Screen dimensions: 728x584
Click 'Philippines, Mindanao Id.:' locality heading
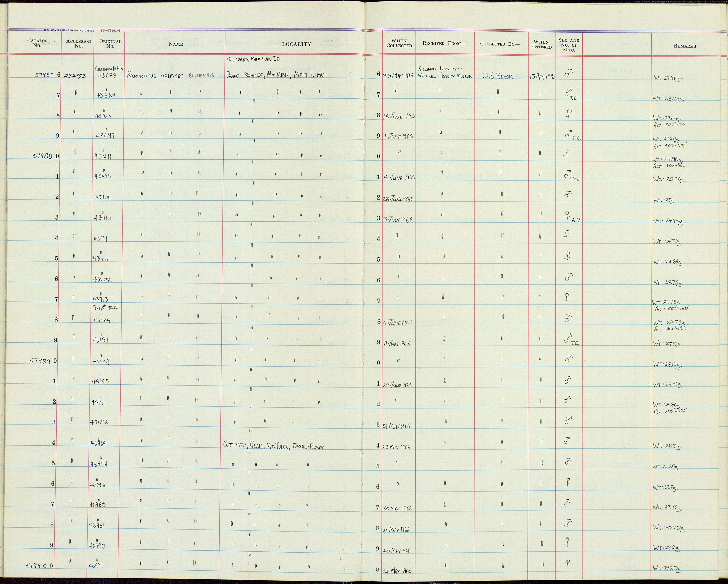tap(255, 59)
